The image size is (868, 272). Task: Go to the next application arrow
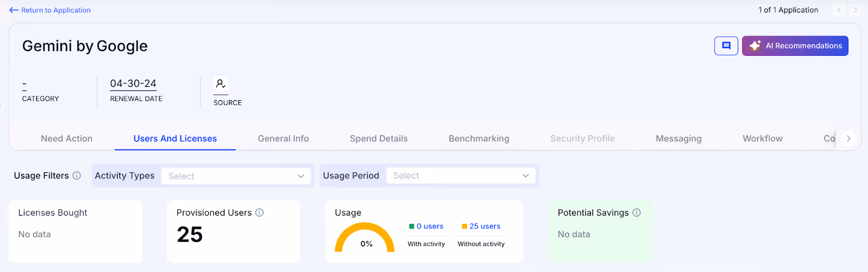[855, 10]
